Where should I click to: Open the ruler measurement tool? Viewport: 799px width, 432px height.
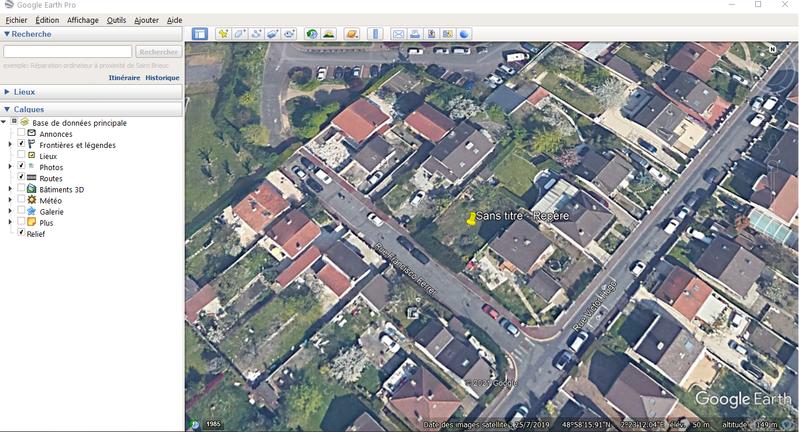tap(375, 34)
